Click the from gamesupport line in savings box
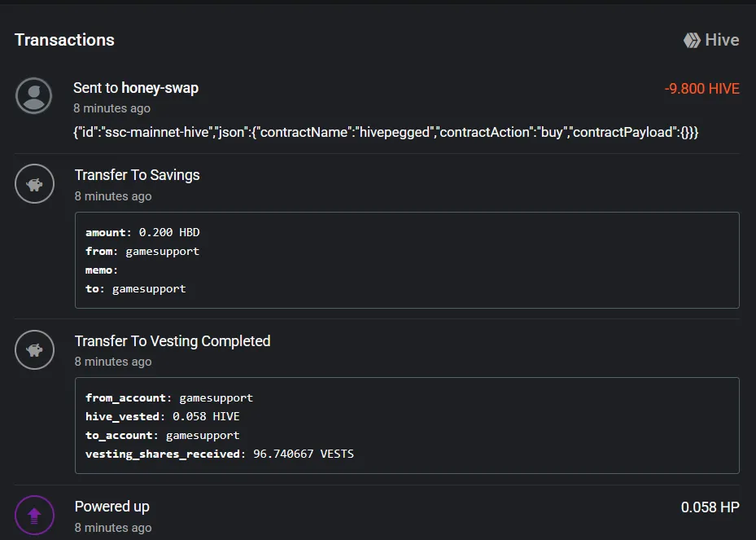This screenshot has height=540, width=756. point(142,252)
